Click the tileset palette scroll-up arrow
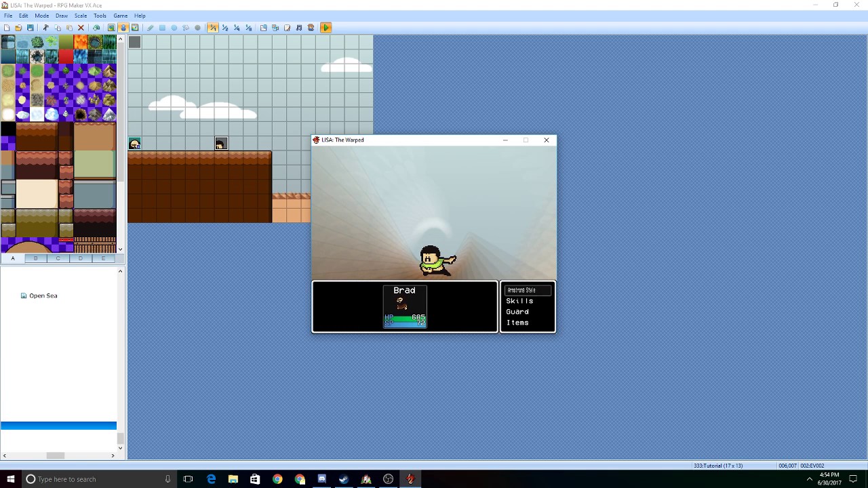This screenshot has width=868, height=488. click(121, 39)
